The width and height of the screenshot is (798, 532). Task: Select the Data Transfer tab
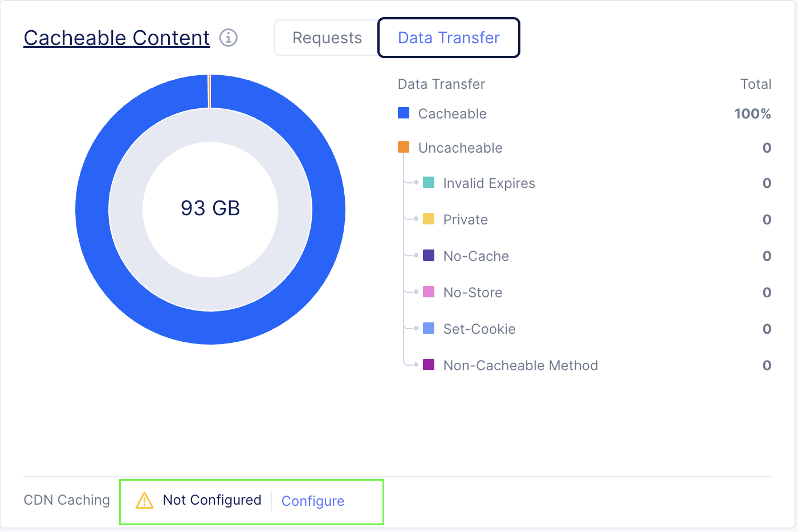pyautogui.click(x=448, y=38)
